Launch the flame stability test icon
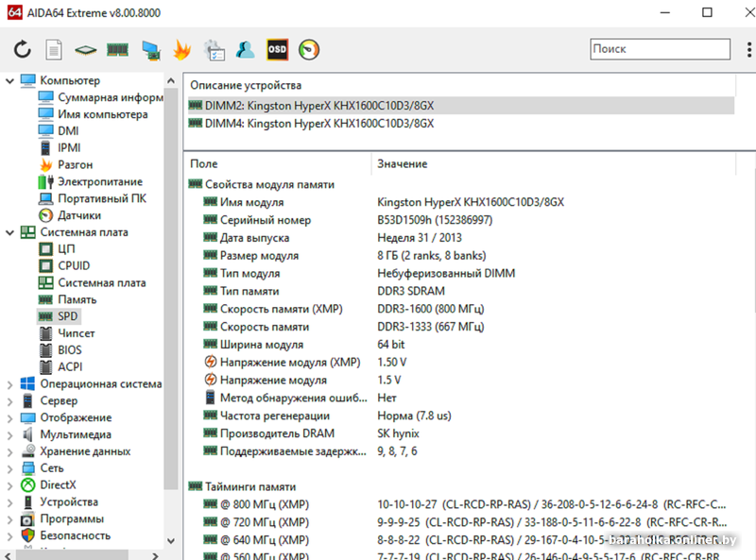This screenshot has height=560, width=756. pos(182,48)
